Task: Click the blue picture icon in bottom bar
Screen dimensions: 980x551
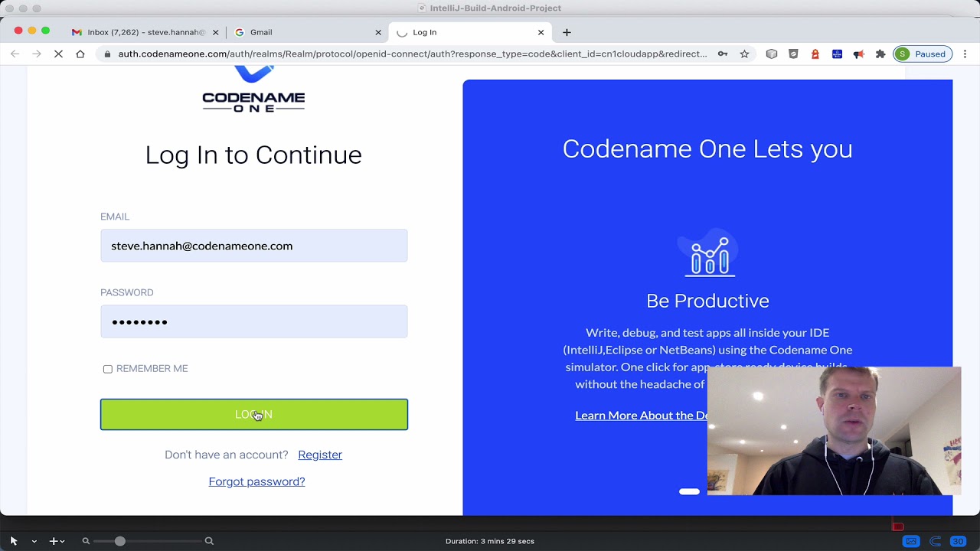Action: click(x=911, y=541)
